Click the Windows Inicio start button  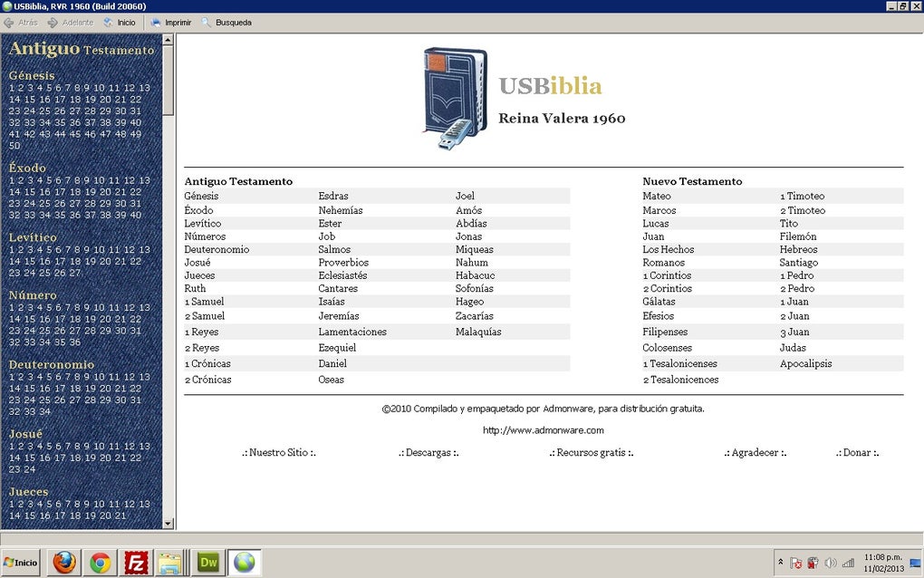pos(21,563)
